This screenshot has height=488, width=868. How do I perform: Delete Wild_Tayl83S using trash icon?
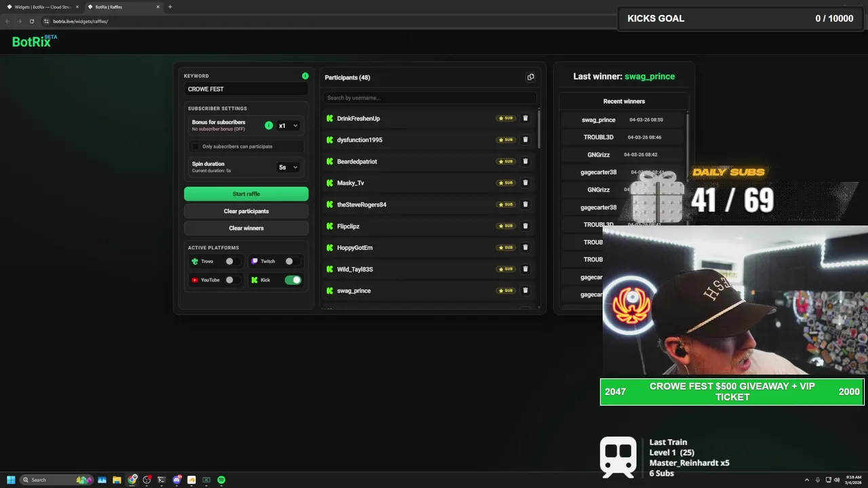coord(525,269)
